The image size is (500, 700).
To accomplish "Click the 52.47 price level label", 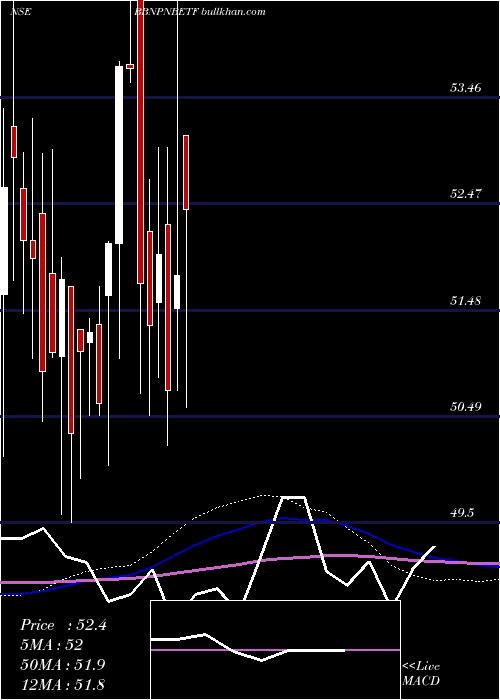I will (465, 194).
